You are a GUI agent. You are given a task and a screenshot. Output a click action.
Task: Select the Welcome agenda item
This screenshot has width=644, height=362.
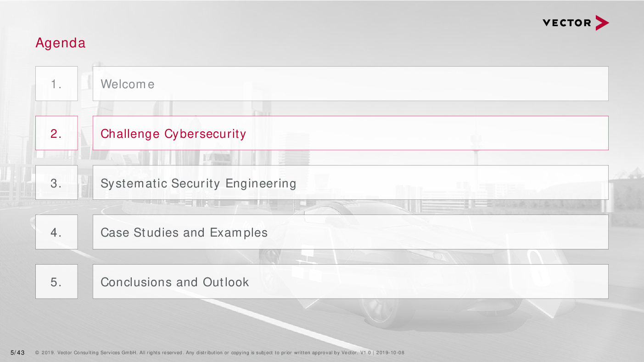[x=350, y=84]
